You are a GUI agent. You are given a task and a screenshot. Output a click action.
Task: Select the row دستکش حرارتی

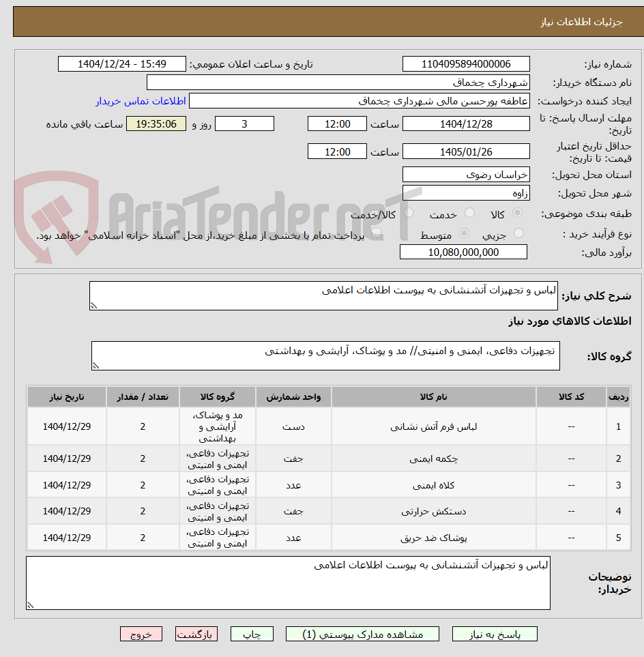tap(329, 511)
